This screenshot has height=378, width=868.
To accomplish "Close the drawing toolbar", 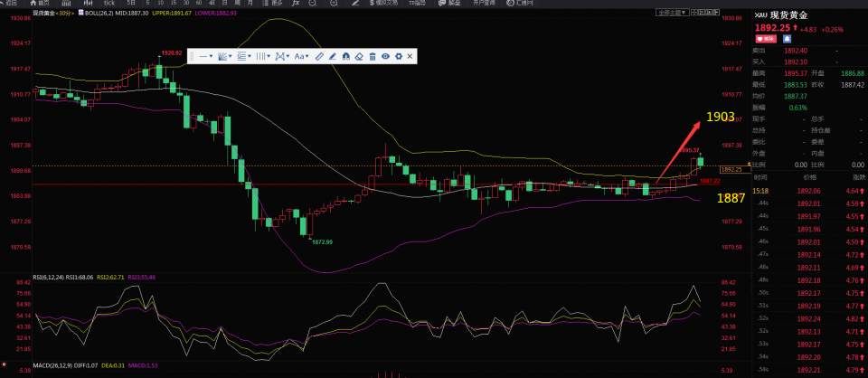I will click(410, 56).
